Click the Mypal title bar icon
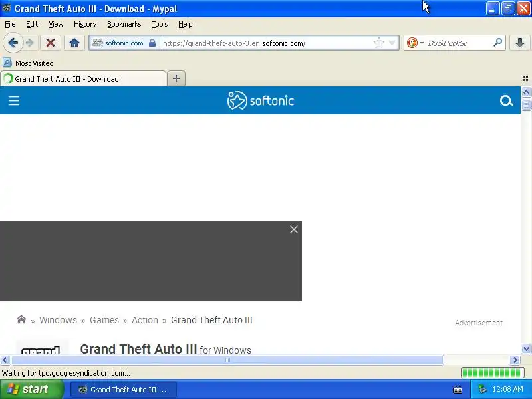 7,8
